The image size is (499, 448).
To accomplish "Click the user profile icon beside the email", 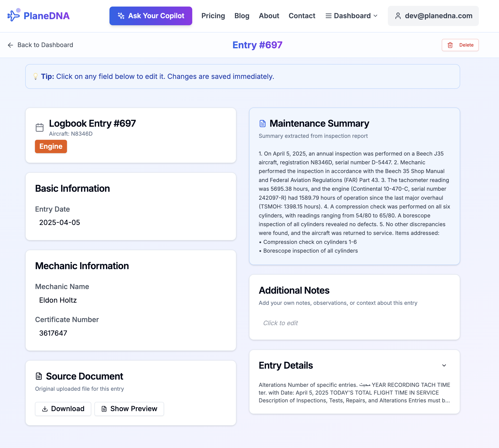I will 398,16.
